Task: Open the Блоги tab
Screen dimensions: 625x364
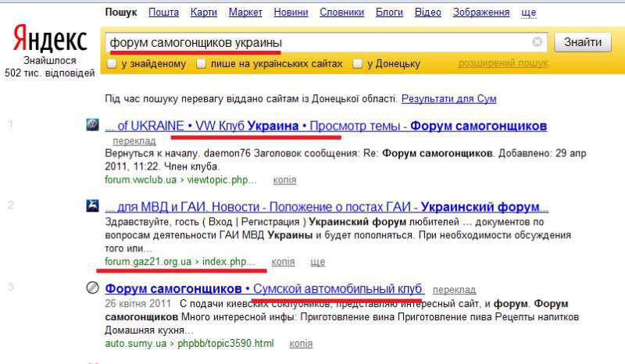Action: click(x=389, y=12)
